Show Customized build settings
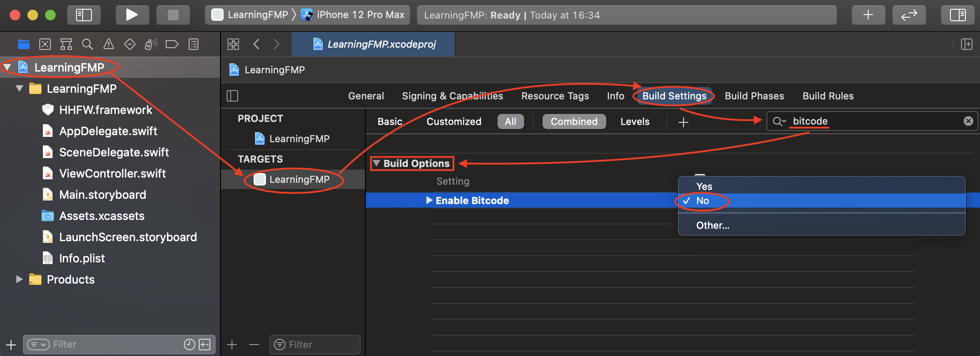Screen dimensions: 980x356 click(454, 121)
